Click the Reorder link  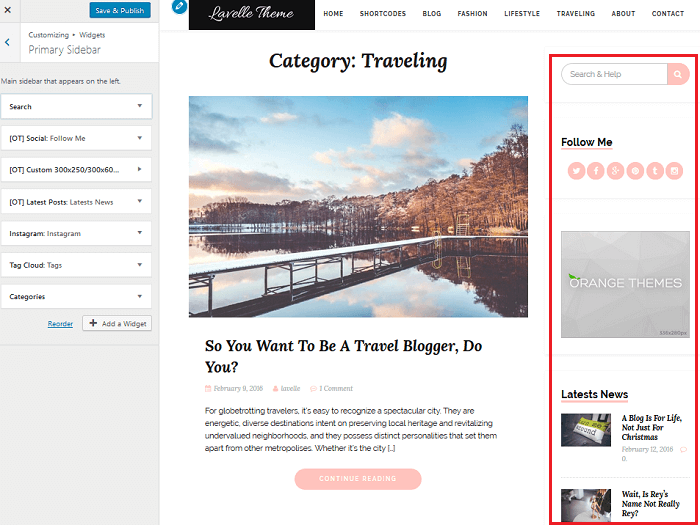[x=60, y=324]
